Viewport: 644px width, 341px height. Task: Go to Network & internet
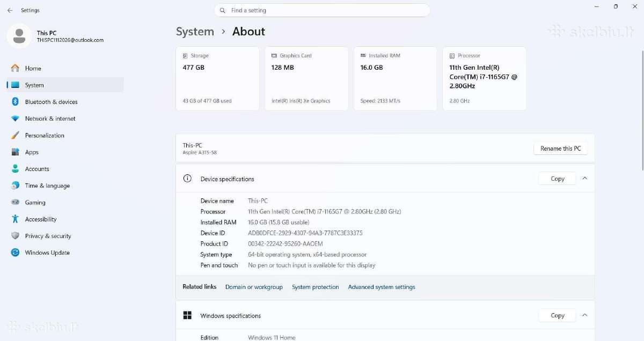coord(65,118)
